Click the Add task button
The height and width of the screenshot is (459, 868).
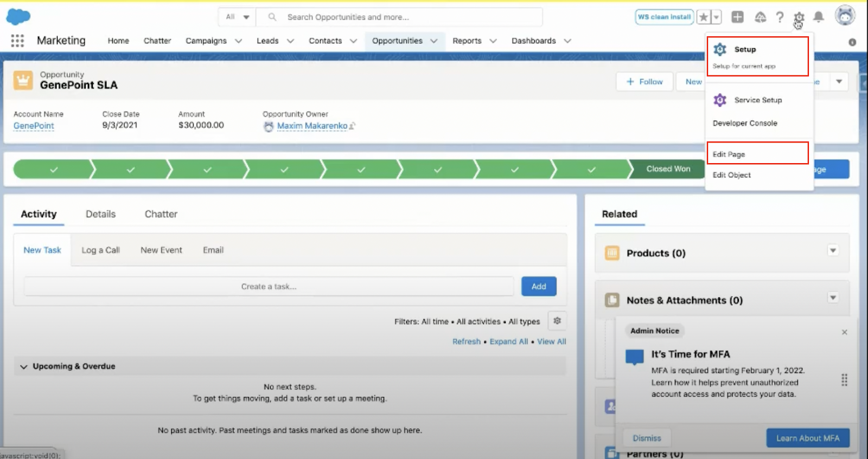(x=539, y=286)
